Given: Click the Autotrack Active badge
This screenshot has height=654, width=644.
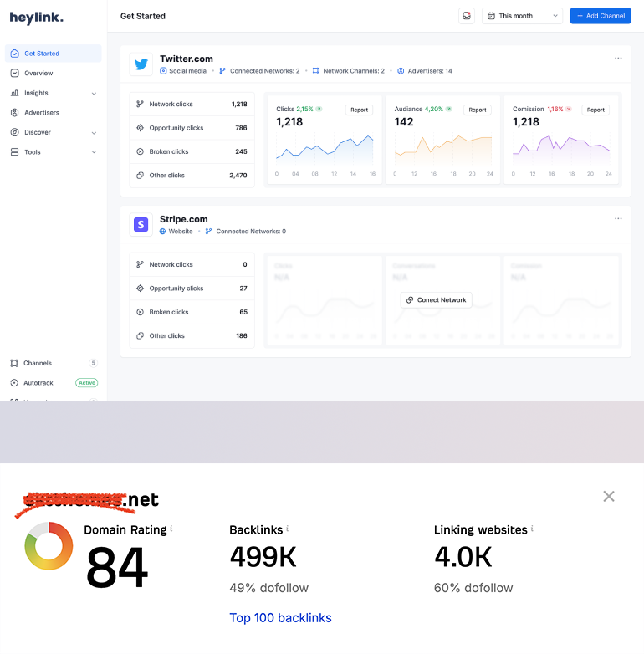Looking at the screenshot, I should click(x=87, y=383).
